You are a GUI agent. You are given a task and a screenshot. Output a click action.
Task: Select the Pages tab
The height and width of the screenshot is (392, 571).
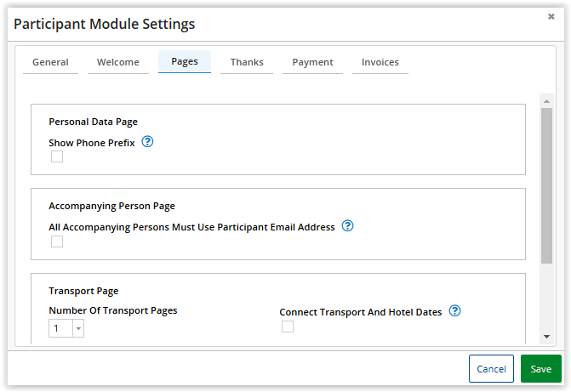coord(185,61)
